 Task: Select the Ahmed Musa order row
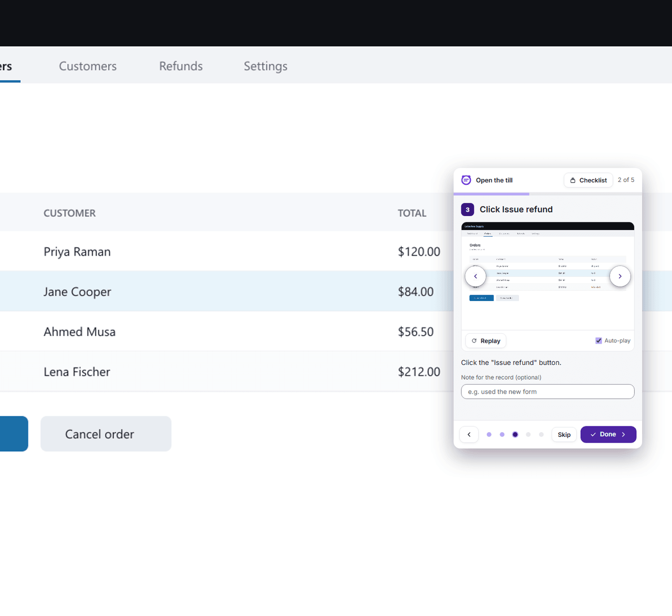227,331
